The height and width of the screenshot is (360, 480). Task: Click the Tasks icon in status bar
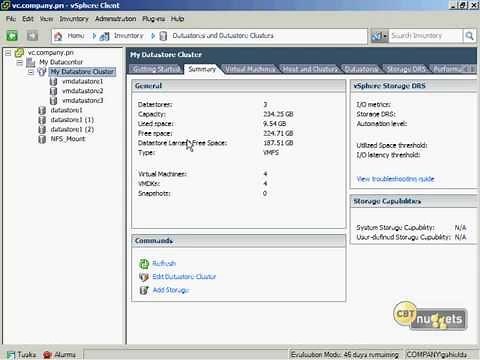pos(11,355)
